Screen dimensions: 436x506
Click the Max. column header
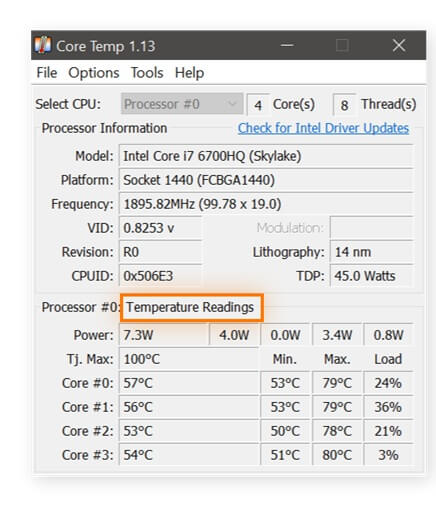[337, 359]
